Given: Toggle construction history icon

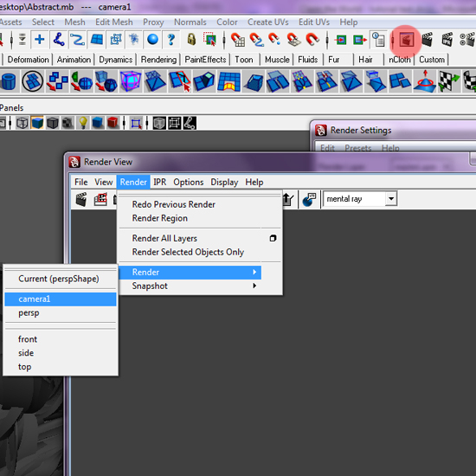Looking at the screenshot, I should 378,40.
